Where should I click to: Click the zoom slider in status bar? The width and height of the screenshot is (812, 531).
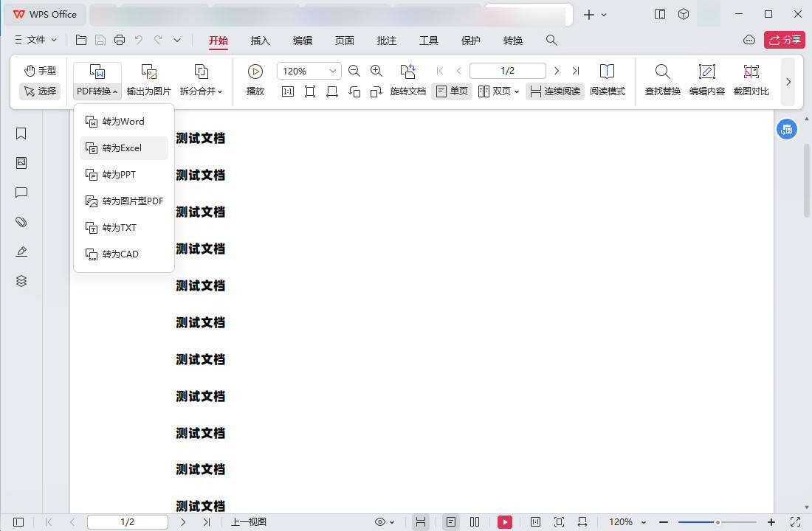718,522
